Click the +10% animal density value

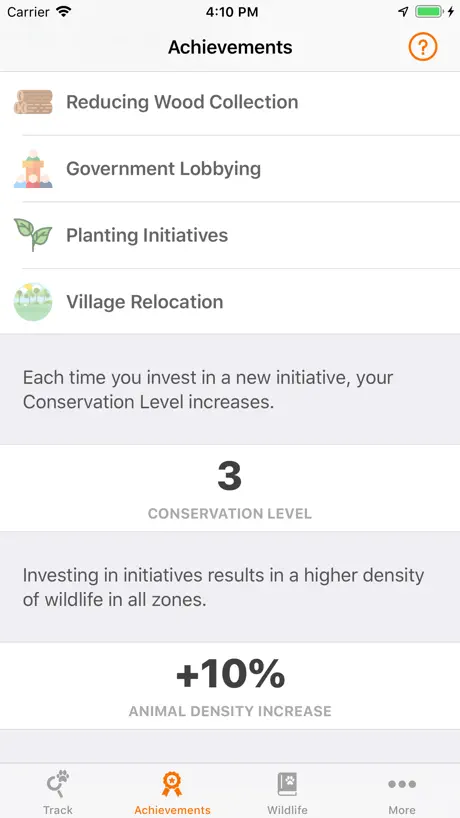(x=230, y=673)
